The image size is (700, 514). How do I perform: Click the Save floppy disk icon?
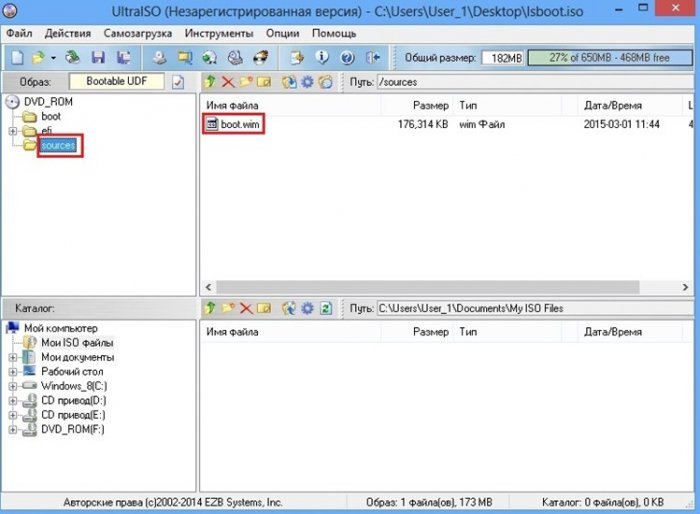(x=98, y=58)
